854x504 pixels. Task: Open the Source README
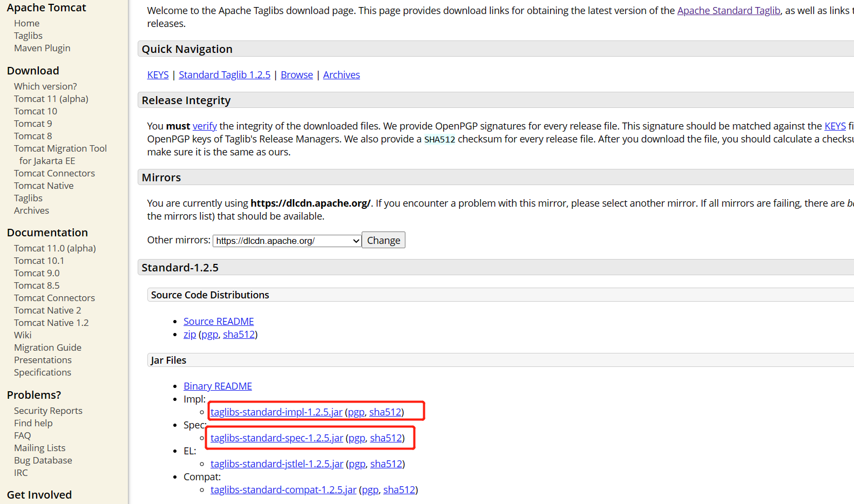tap(219, 322)
